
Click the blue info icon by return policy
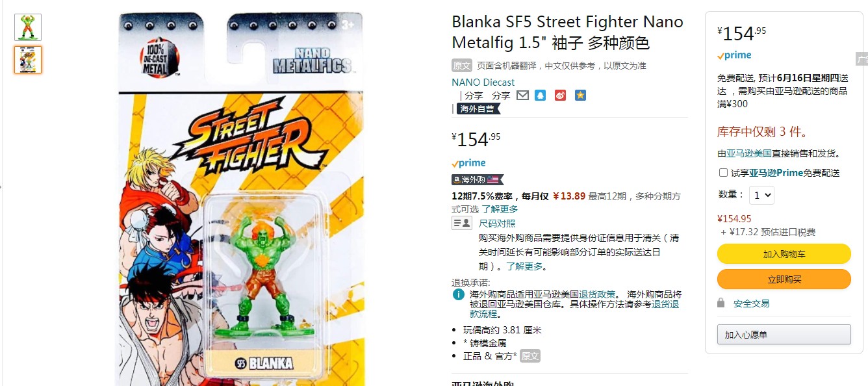tap(458, 294)
